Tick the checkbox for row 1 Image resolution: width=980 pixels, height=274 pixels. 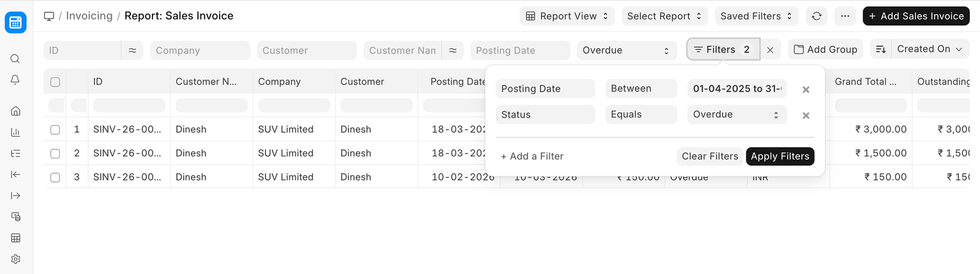55,130
